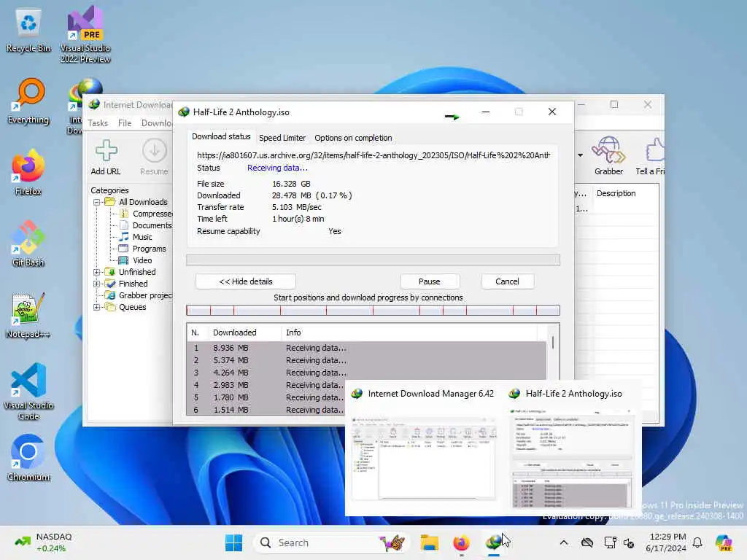Open the toolbar overflow dropdown arrow near Grabber
The width and height of the screenshot is (747, 560).
tap(580, 155)
